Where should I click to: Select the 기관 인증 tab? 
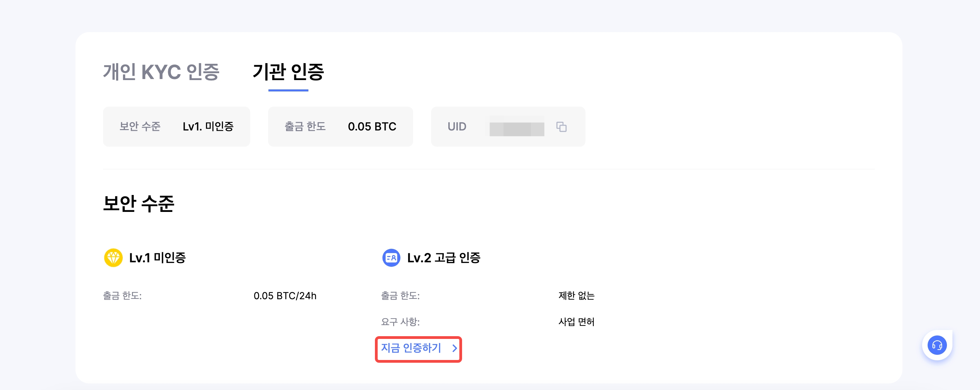point(288,72)
